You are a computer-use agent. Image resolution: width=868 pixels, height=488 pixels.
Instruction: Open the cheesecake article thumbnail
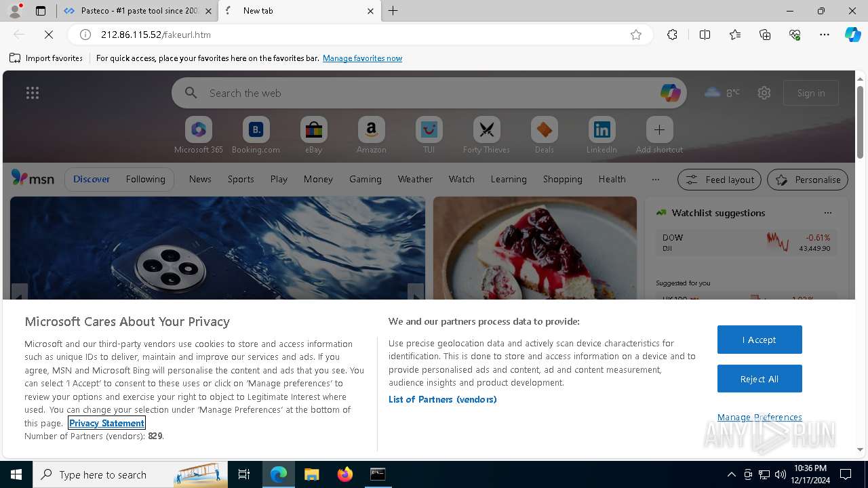point(535,248)
